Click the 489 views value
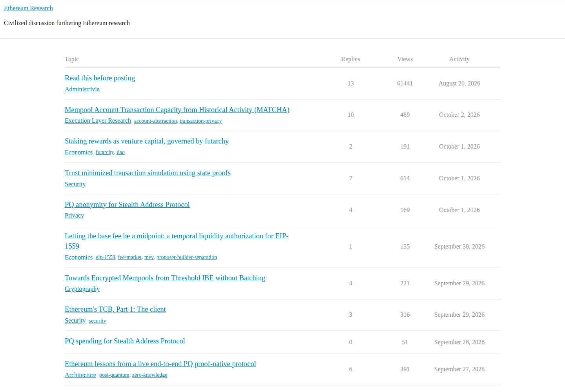This screenshot has height=392, width=565. point(405,115)
